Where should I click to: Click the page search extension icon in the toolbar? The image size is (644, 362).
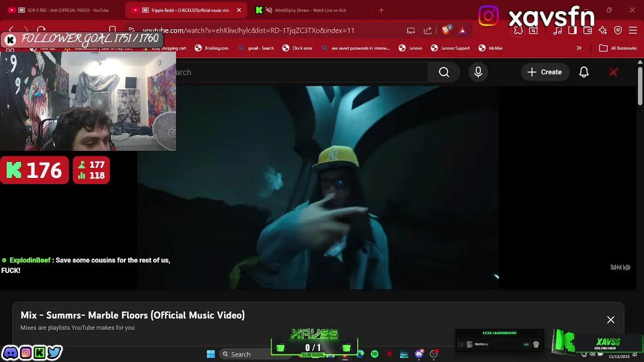pos(533,30)
